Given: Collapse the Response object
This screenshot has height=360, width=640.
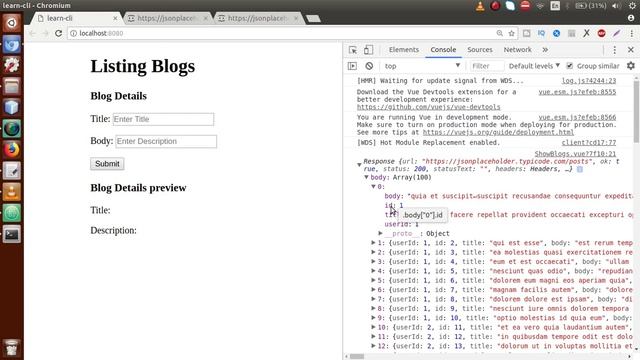Looking at the screenshot, I should point(359,165).
